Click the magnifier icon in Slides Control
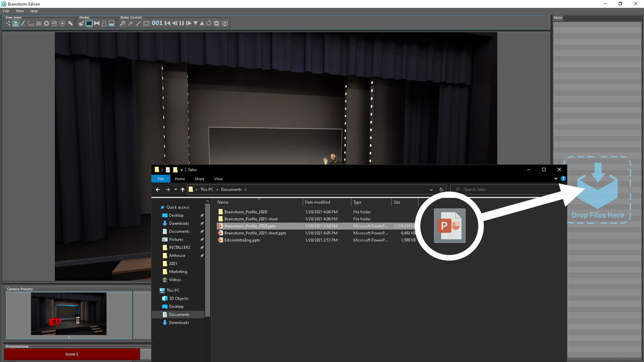Image resolution: width=644 pixels, height=362 pixels. (x=122, y=23)
